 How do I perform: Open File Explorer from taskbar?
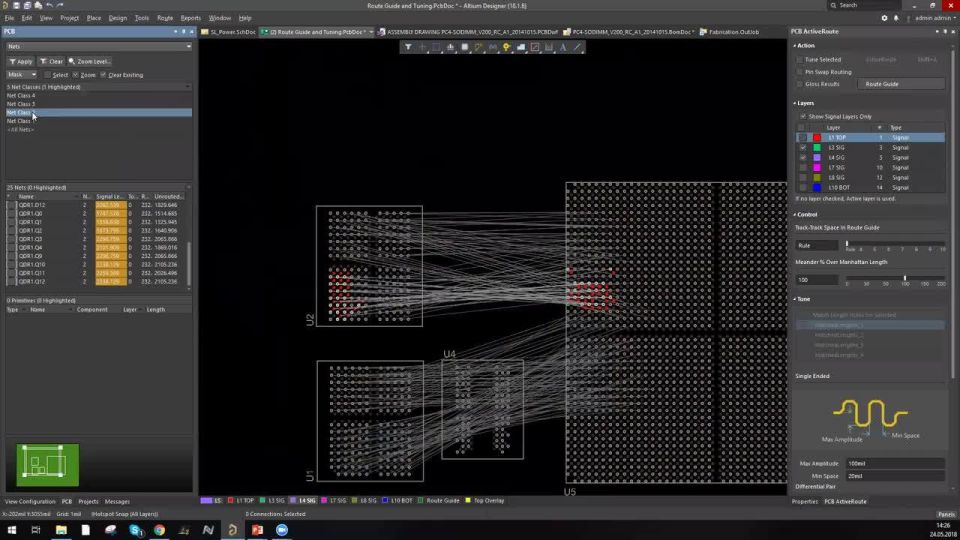point(61,530)
